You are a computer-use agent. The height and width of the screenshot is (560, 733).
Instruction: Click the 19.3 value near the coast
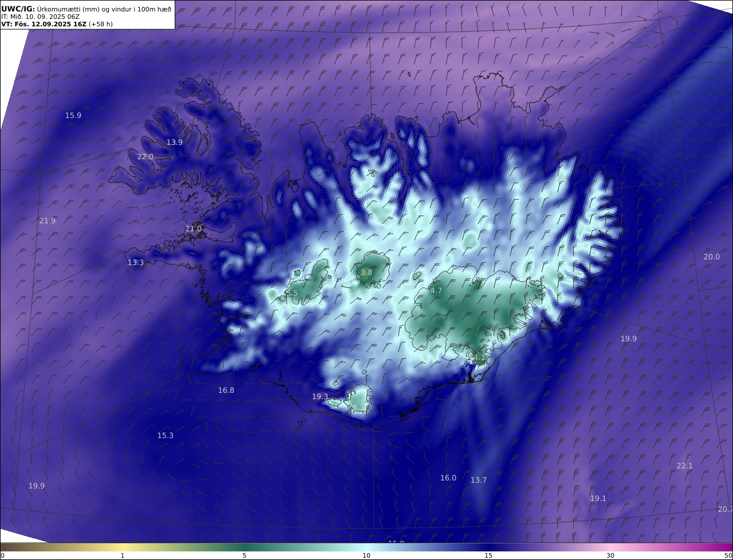pyautogui.click(x=320, y=396)
